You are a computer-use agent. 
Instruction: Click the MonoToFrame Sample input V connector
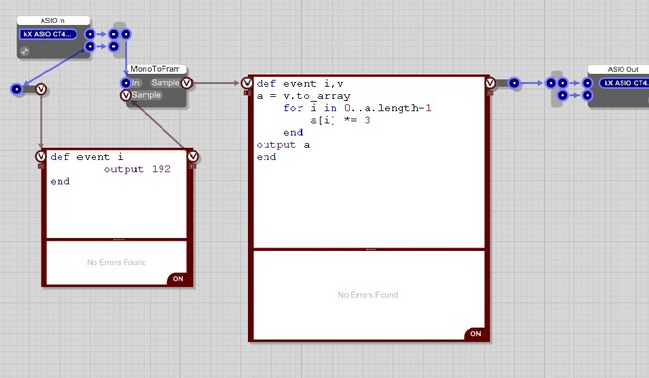click(x=125, y=95)
